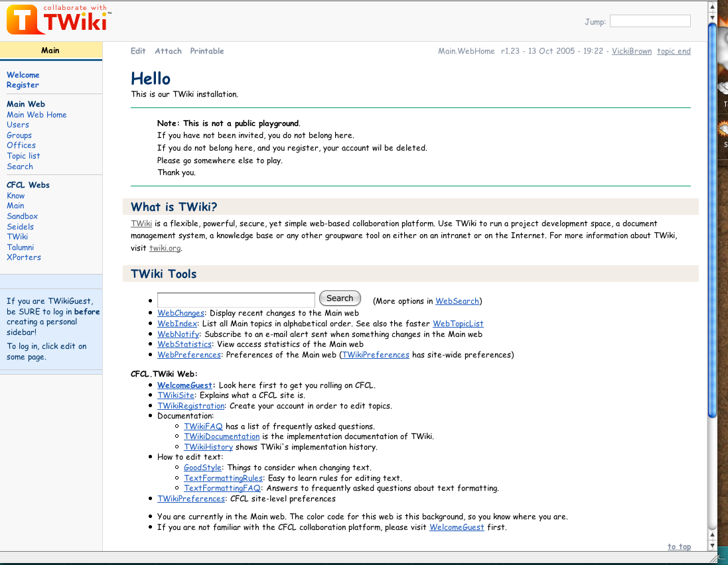Click inside the Search text box
This screenshot has height=565, width=728.
236,299
